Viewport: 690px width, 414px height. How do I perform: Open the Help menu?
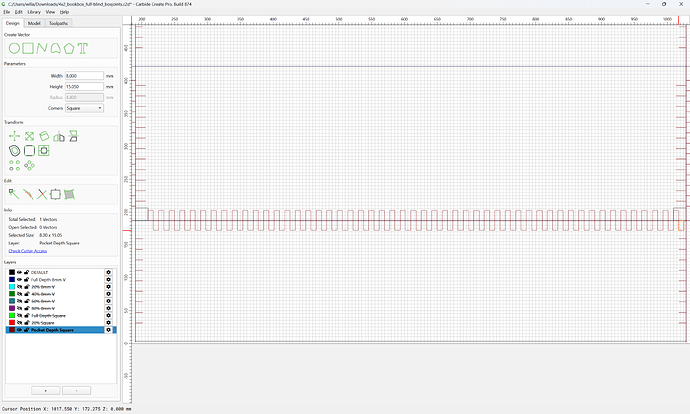coord(64,12)
